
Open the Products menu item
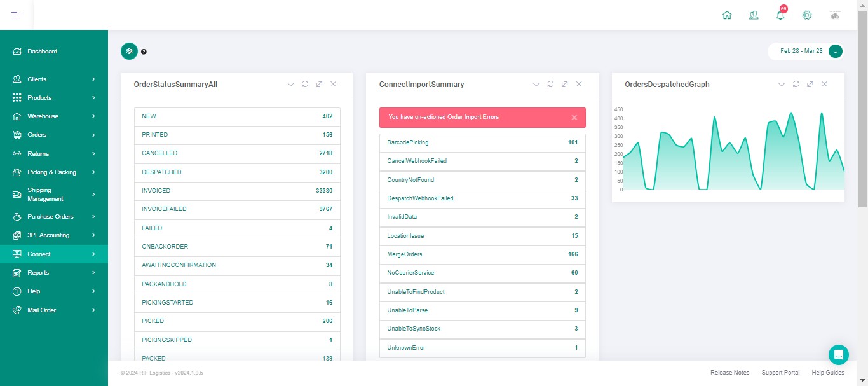click(x=54, y=98)
